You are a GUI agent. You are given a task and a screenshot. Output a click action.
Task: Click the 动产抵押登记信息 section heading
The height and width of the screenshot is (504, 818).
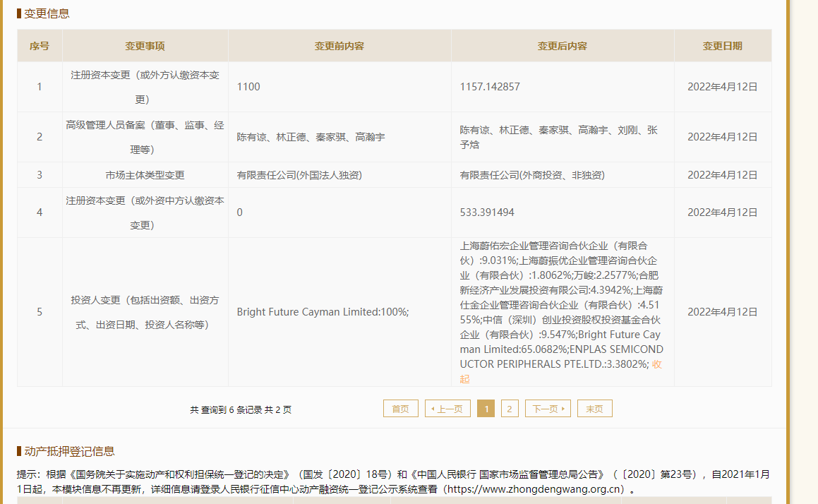(x=69, y=451)
